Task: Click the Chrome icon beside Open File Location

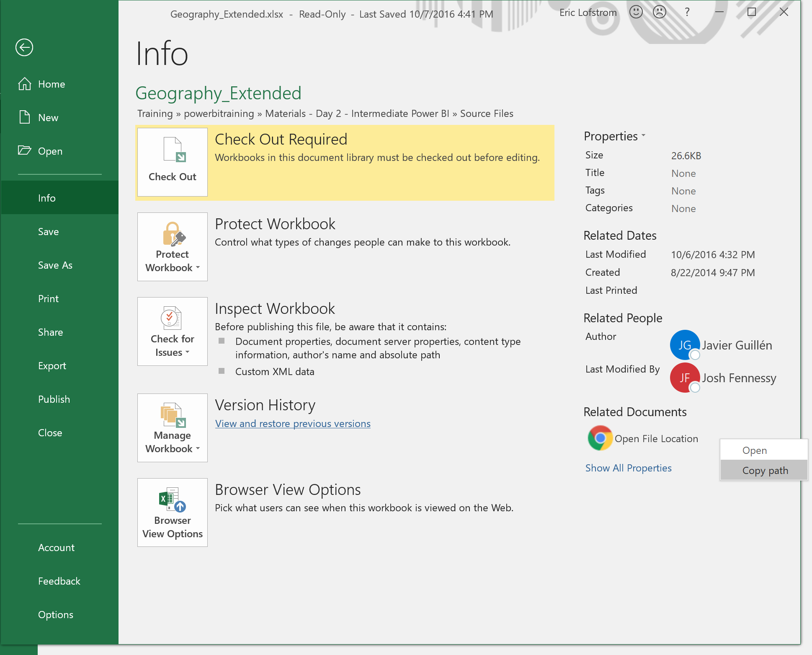Action: pos(600,438)
